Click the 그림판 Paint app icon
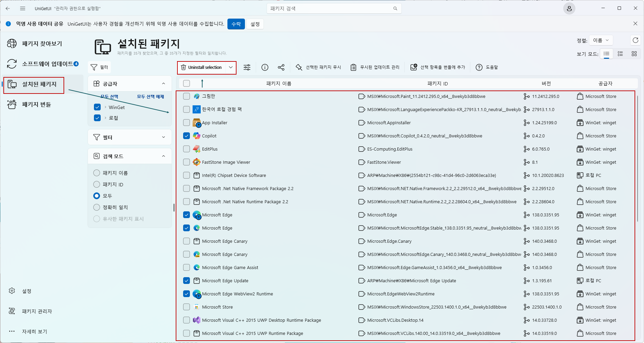The height and width of the screenshot is (343, 644). tap(196, 96)
